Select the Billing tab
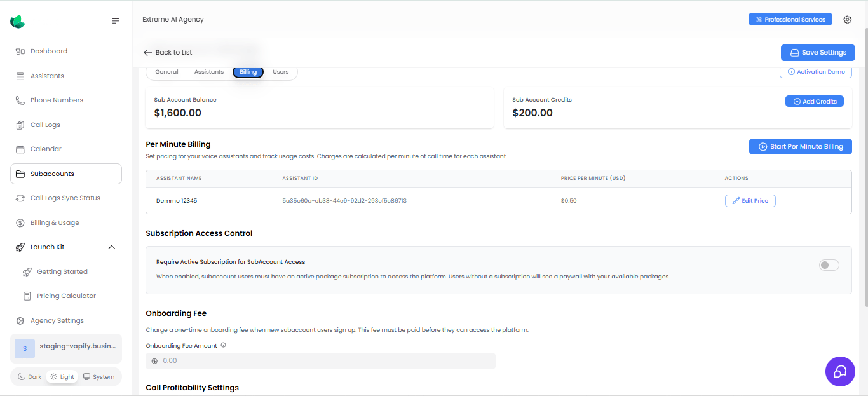 coord(248,72)
